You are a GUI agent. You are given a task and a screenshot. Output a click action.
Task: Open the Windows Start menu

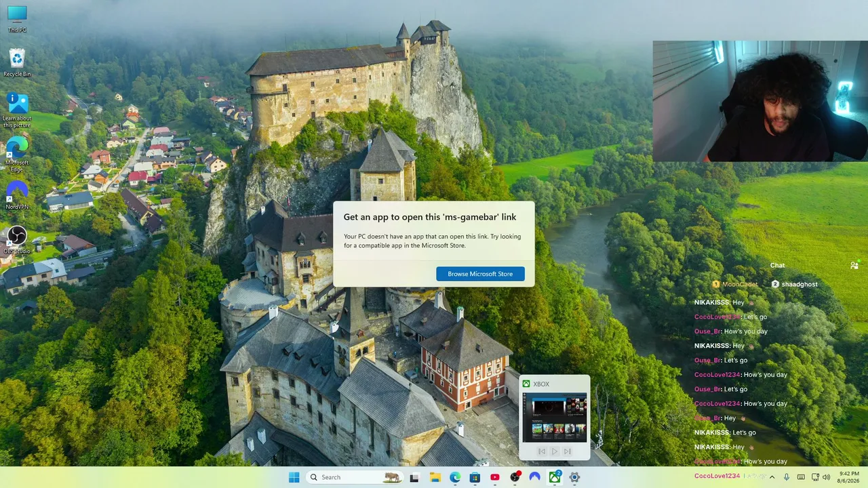pyautogui.click(x=294, y=477)
